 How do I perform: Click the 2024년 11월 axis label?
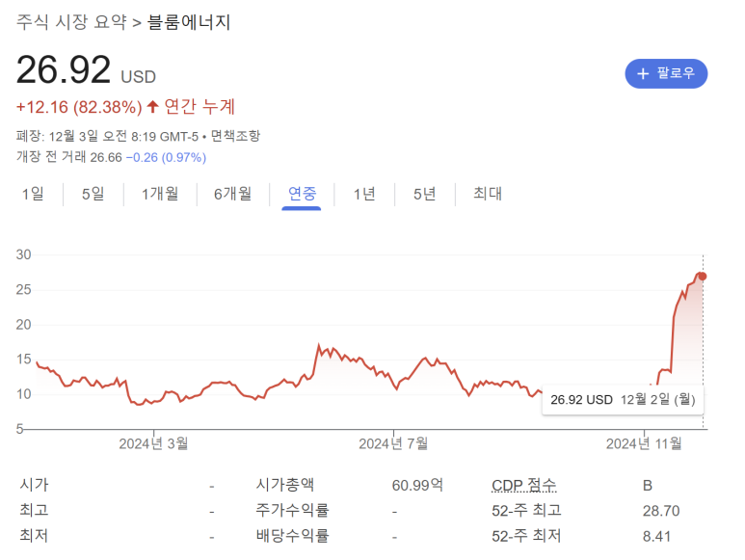coord(644,443)
